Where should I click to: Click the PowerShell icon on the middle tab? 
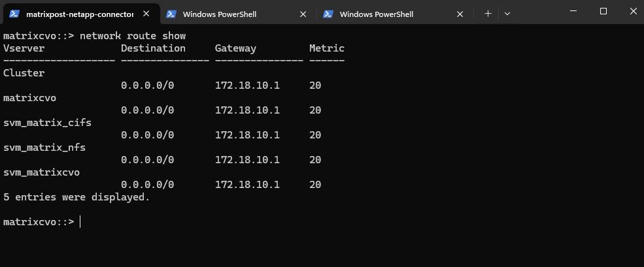pos(171,14)
